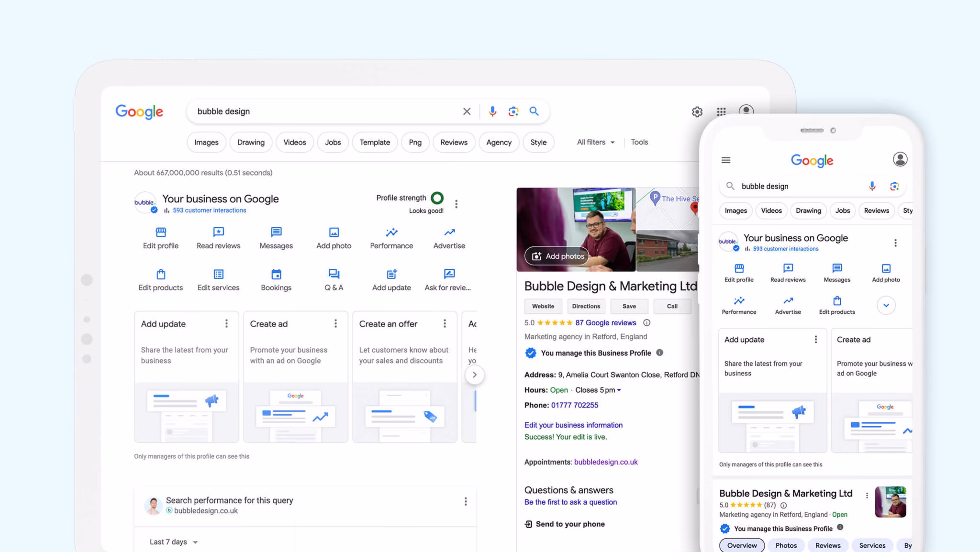The width and height of the screenshot is (980, 552).
Task: Expand the All filters dropdown
Action: click(595, 142)
